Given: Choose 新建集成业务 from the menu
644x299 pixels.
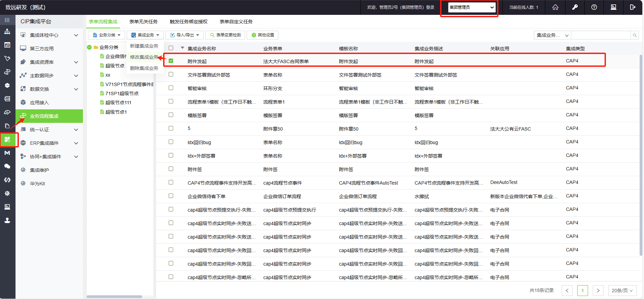Looking at the screenshot, I should point(144,46).
